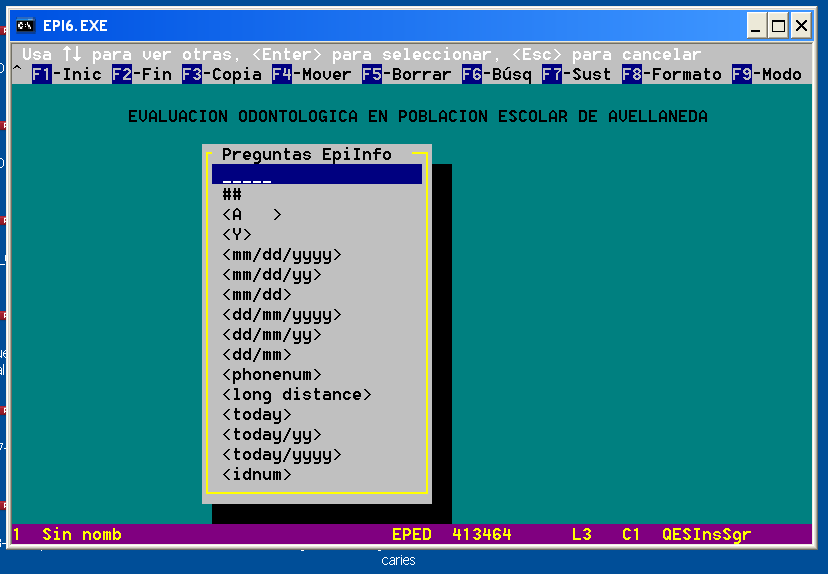
Task: Click the EVALUACION ODONTOLOGICA heading text
Action: click(418, 116)
